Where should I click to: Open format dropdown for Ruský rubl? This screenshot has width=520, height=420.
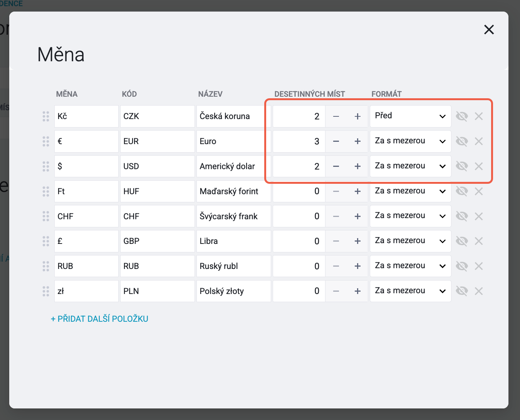click(x=410, y=266)
